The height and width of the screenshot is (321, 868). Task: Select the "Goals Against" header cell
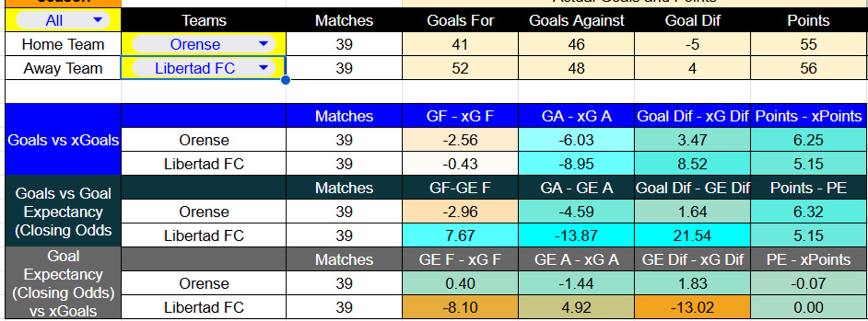click(576, 20)
